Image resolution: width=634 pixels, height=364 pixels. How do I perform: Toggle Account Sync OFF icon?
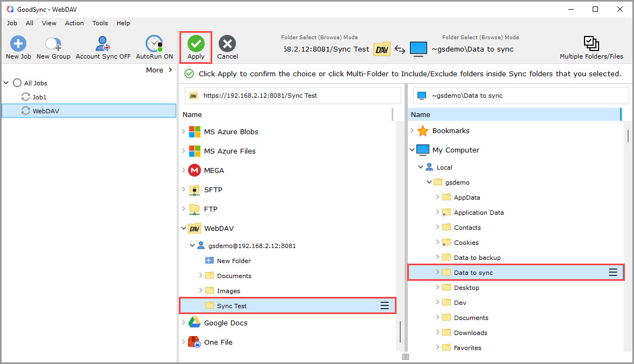(103, 43)
